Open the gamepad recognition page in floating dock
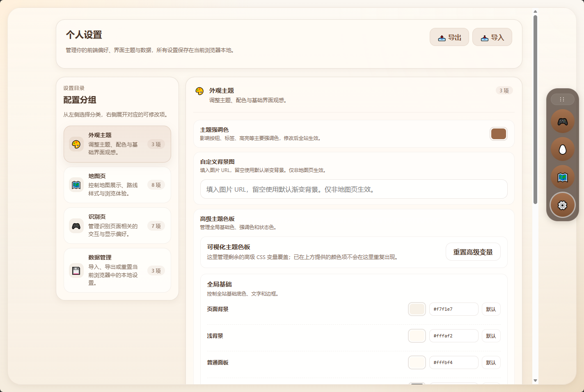The image size is (584, 392). pyautogui.click(x=562, y=121)
